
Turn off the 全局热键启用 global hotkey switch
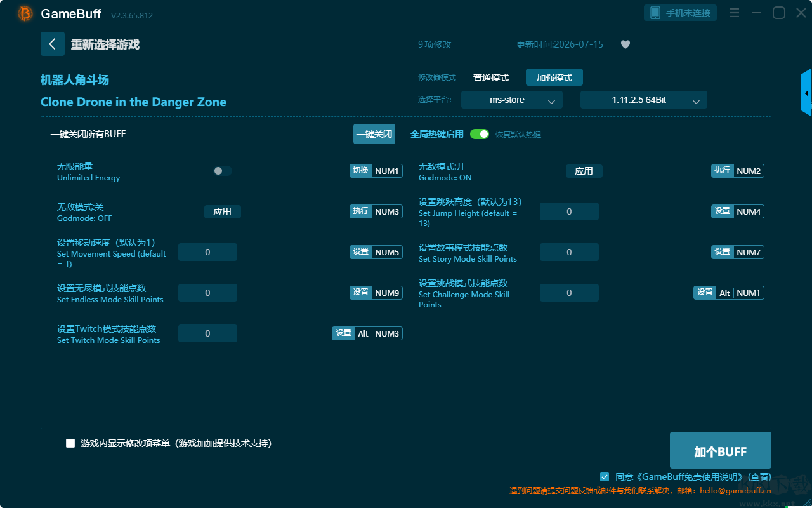tap(480, 134)
